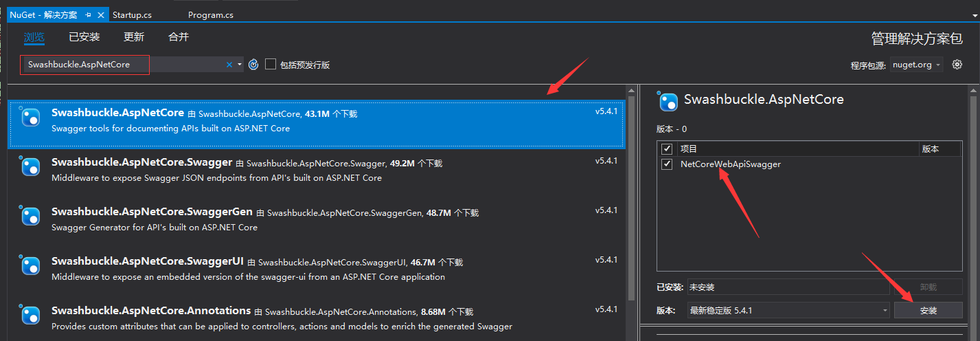980x341 pixels.
Task: Click the Swashbuckle.AspNetCore.SwaggerUI package icon
Action: (30, 267)
